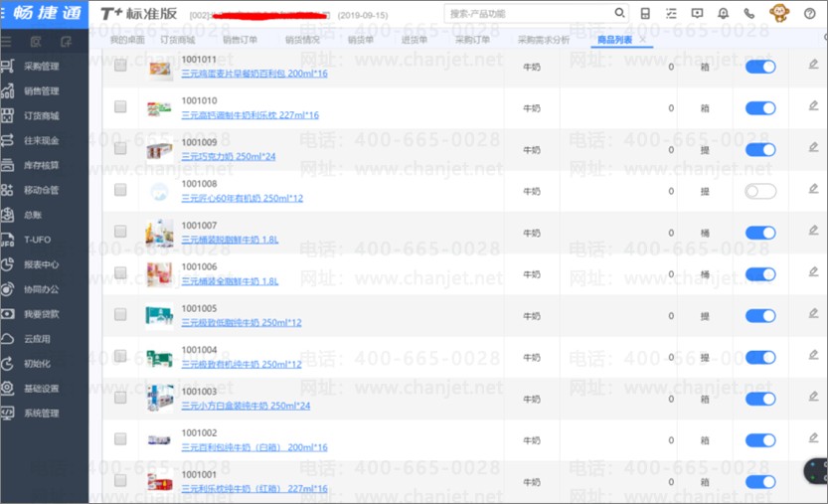Open link 三元利乐枕纯牛奶(红箱) 227ml*16

pos(254,489)
